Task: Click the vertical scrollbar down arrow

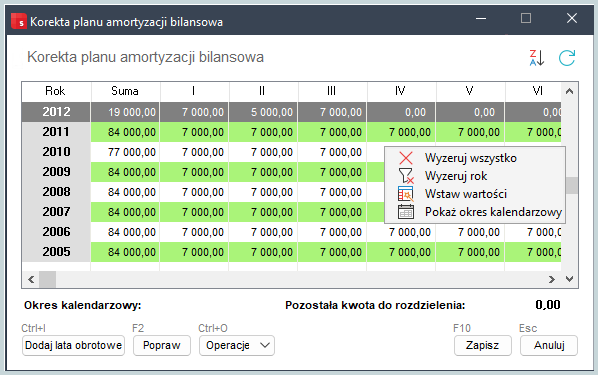Action: pos(569,279)
